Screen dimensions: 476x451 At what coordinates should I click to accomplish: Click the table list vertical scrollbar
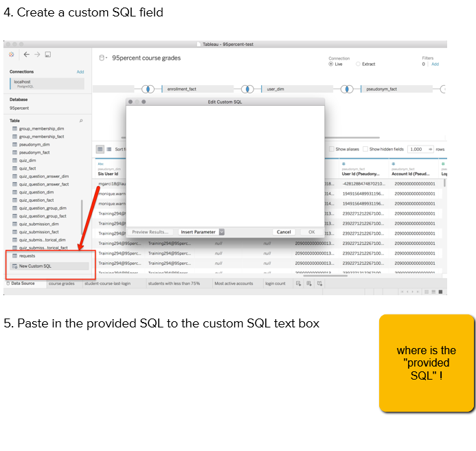click(82, 217)
